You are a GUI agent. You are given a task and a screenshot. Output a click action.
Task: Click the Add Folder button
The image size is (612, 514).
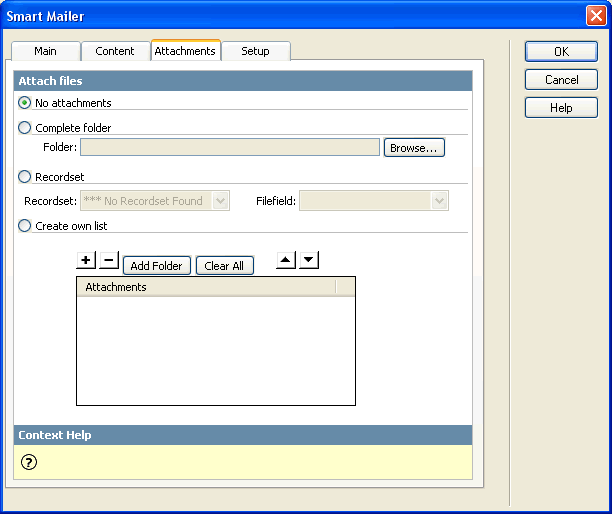[157, 266]
